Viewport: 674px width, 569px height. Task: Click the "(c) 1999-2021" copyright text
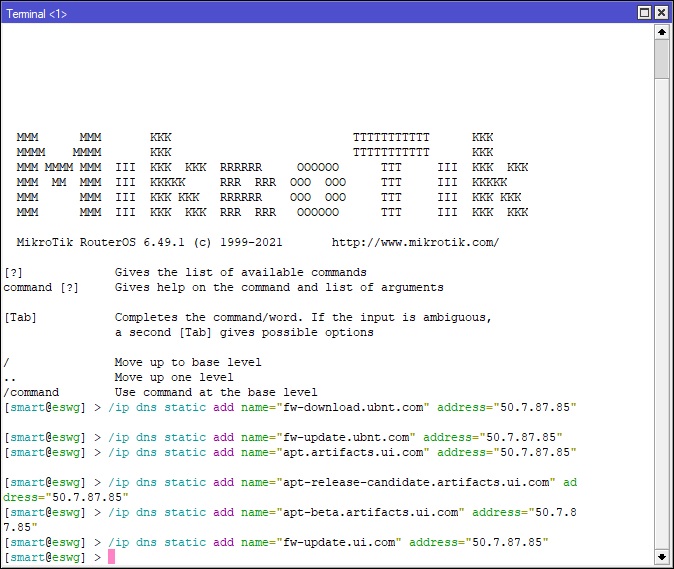[x=238, y=242]
